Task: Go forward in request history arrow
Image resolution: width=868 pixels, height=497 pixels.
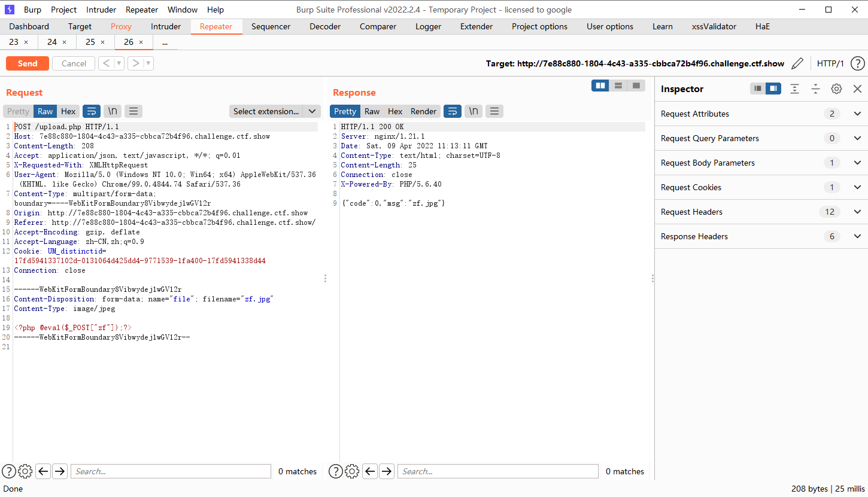Action: [x=135, y=63]
